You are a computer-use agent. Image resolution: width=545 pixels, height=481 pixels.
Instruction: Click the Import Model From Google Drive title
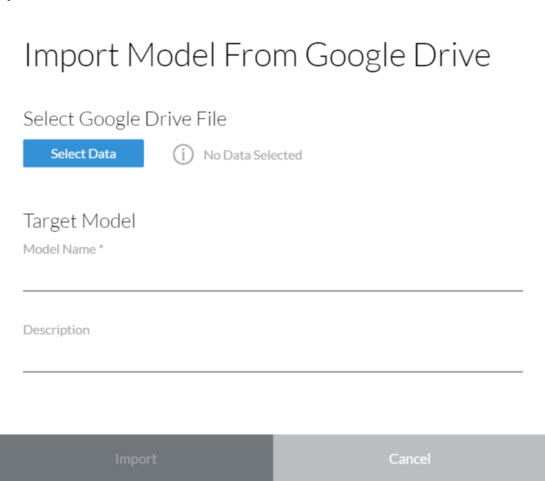tap(257, 55)
